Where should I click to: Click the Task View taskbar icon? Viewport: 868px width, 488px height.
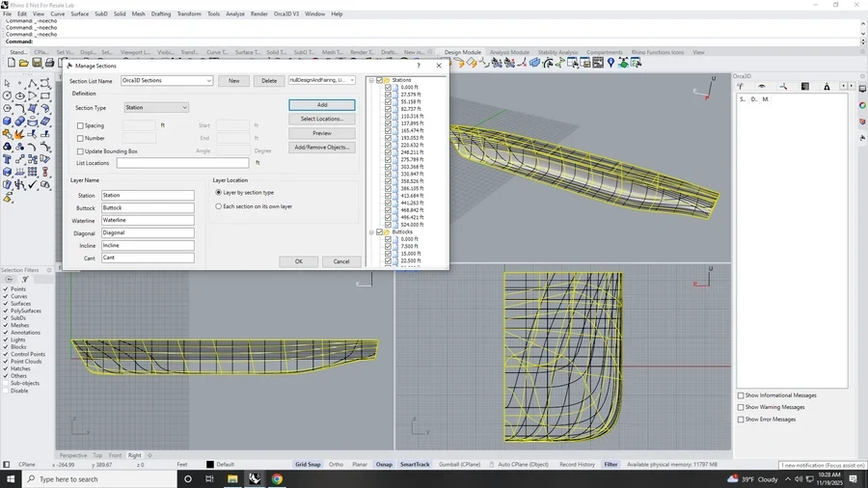pyautogui.click(x=210, y=479)
